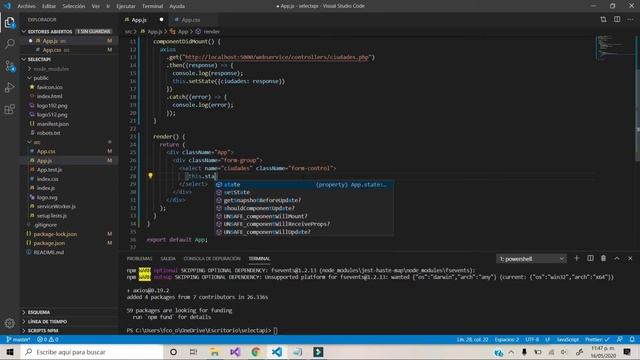Open the Selección menu
This screenshot has width=640, height=360.
pos(74,6)
